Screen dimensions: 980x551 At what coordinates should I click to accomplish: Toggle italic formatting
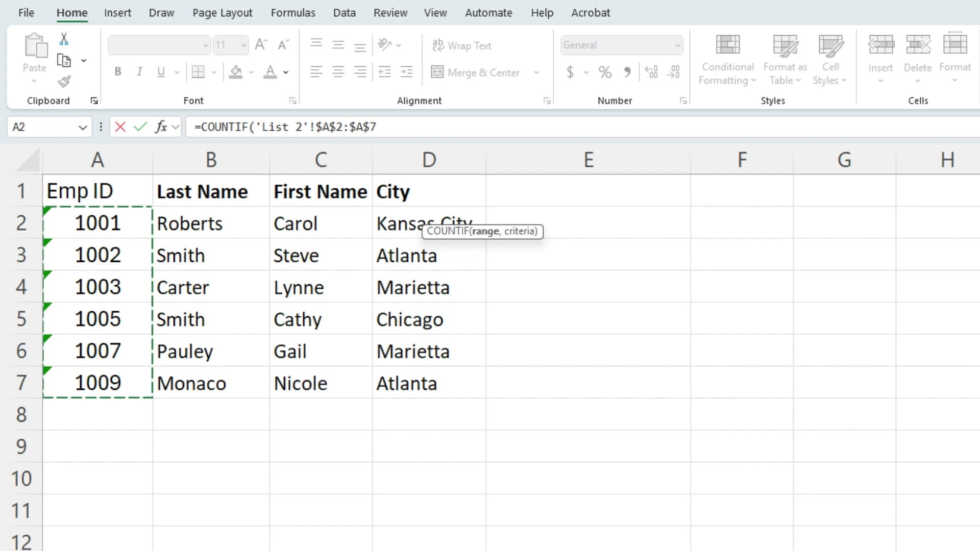(x=139, y=71)
